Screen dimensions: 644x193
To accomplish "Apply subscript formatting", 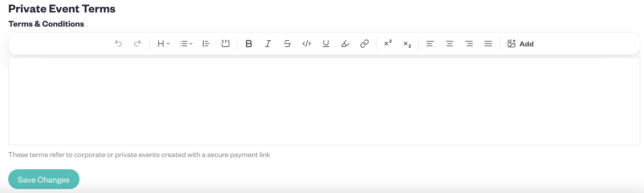I will (x=407, y=44).
